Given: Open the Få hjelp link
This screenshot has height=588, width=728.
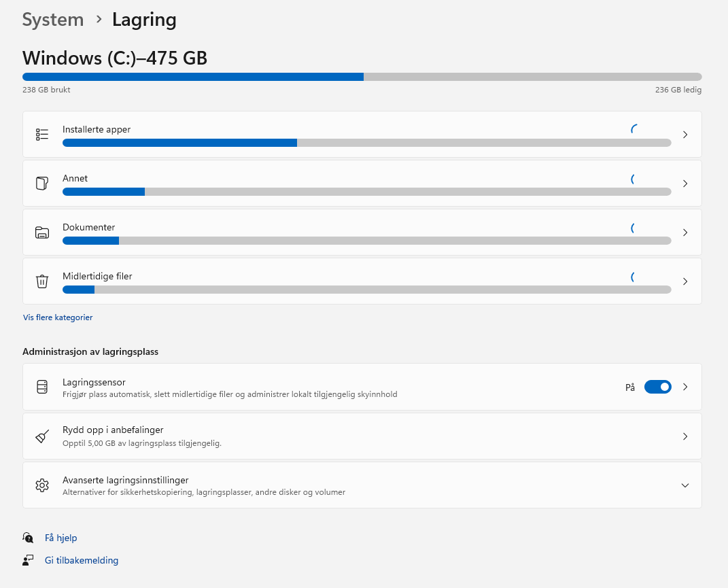Looking at the screenshot, I should [61, 538].
